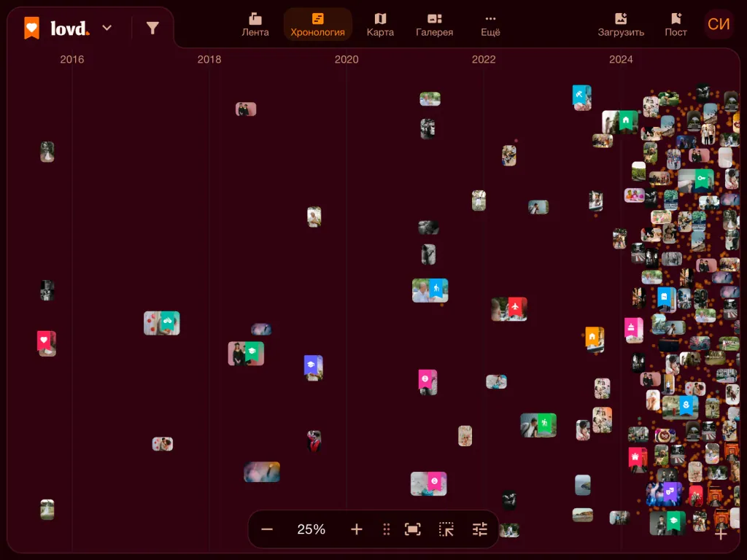Open the memory with the blue walking-person badge
The width and height of the screenshot is (747, 560).
coord(430,290)
